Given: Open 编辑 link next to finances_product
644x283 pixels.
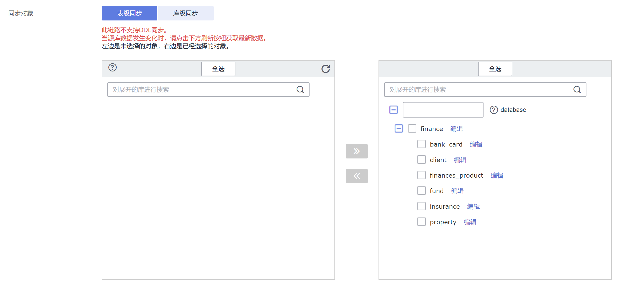Looking at the screenshot, I should coord(497,176).
